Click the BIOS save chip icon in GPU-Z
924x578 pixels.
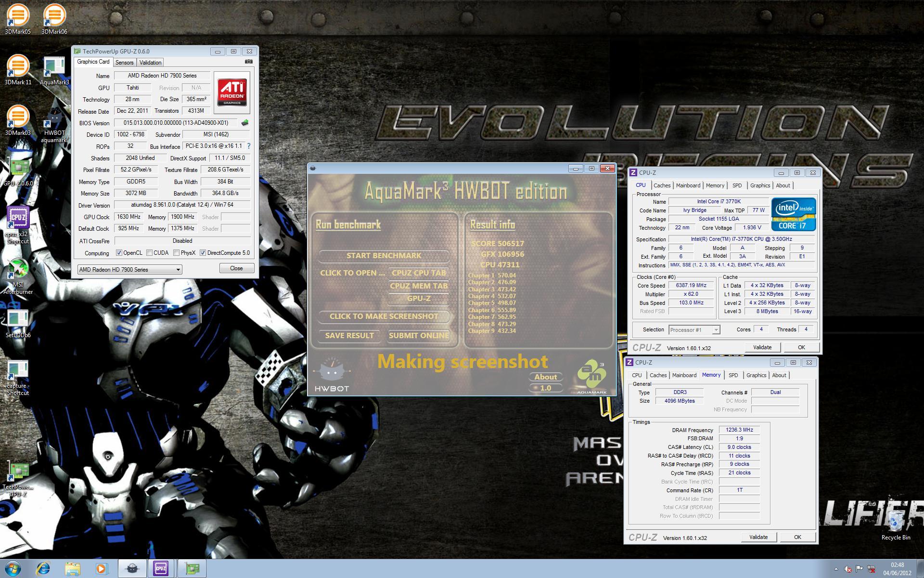coord(244,123)
